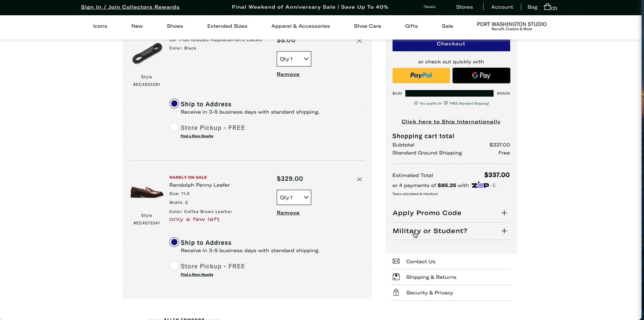
Task: Open the shopping bag icon
Action: tap(547, 7)
